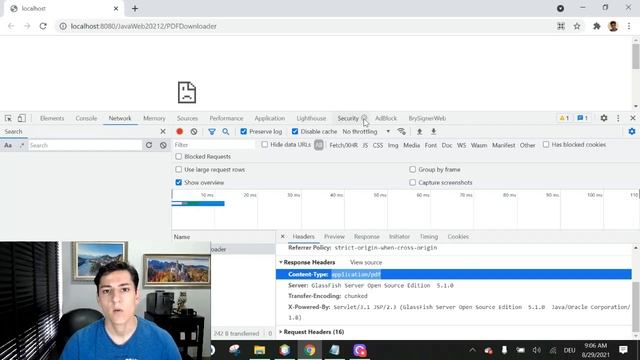Export HAR file with download arrow
The width and height of the screenshot is (640, 360).
433,131
